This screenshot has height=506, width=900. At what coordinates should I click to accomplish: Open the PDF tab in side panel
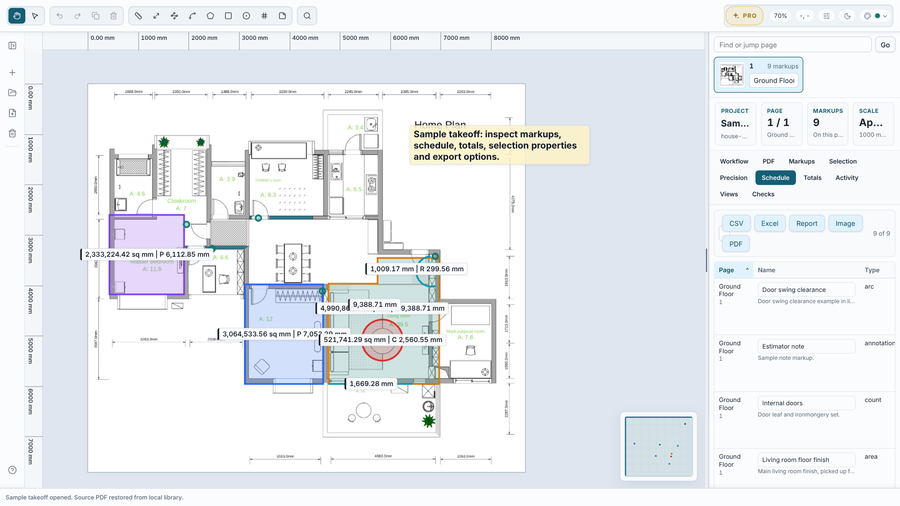click(x=769, y=162)
